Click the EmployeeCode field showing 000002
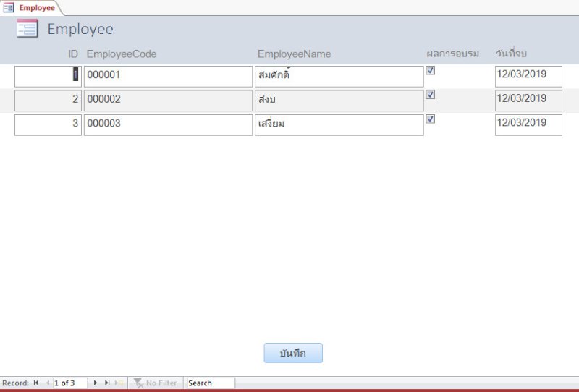 pyautogui.click(x=168, y=101)
